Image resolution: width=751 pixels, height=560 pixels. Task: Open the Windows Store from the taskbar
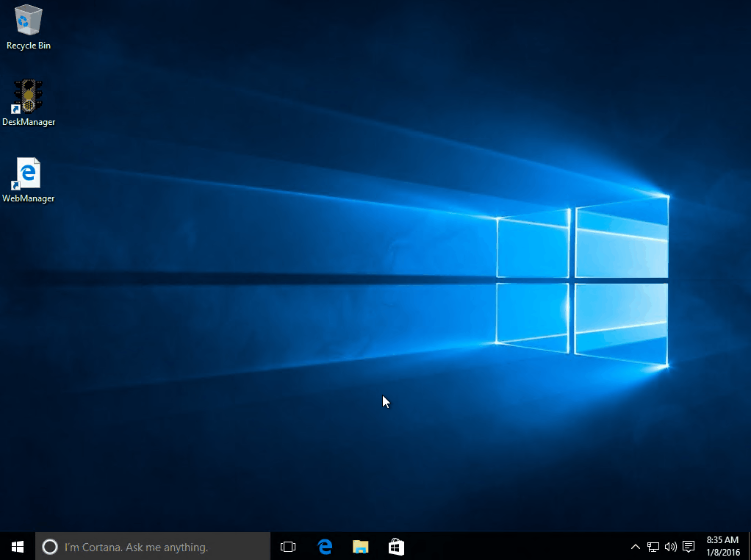point(396,547)
